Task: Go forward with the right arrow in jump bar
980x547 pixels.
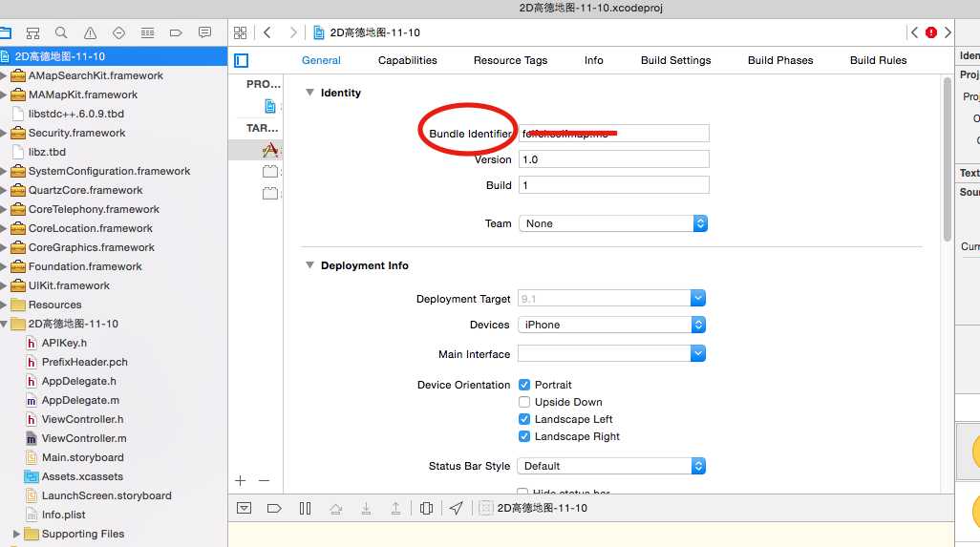Action: [292, 32]
